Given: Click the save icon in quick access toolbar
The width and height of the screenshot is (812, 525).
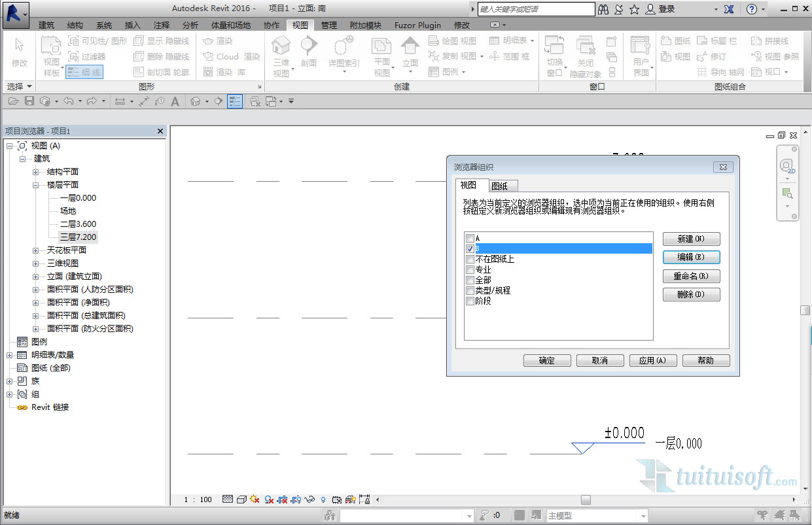Looking at the screenshot, I should (x=29, y=101).
